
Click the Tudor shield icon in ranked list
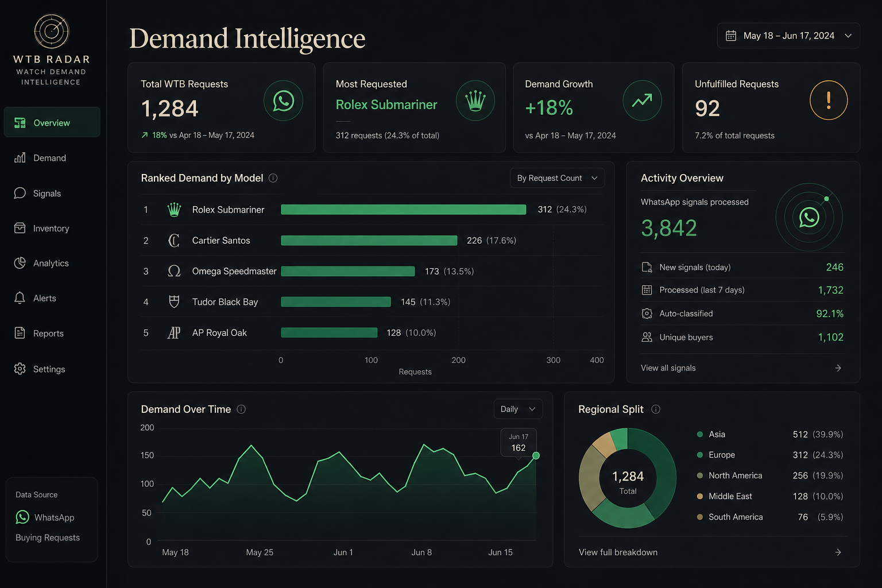(x=174, y=302)
